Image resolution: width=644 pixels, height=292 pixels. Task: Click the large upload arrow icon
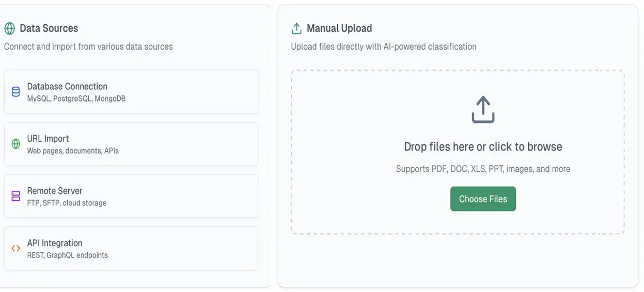tap(483, 109)
